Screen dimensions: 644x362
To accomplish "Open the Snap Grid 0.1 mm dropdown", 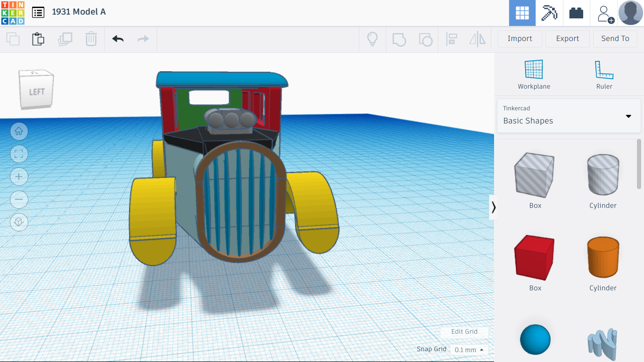I will 469,350.
